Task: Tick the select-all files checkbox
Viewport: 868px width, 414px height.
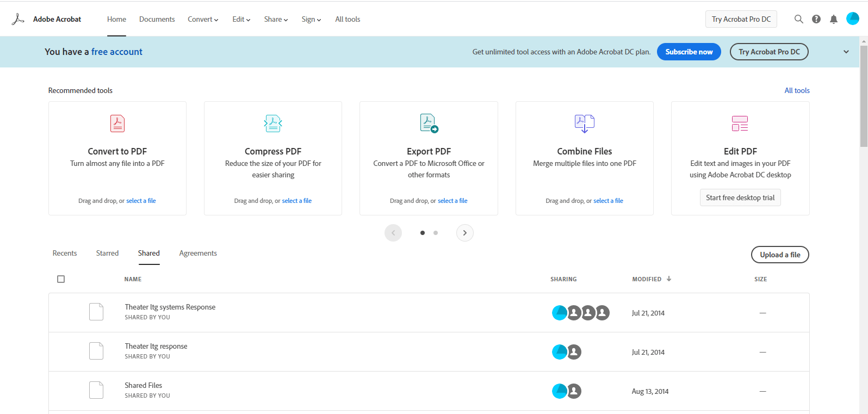Action: click(x=61, y=279)
